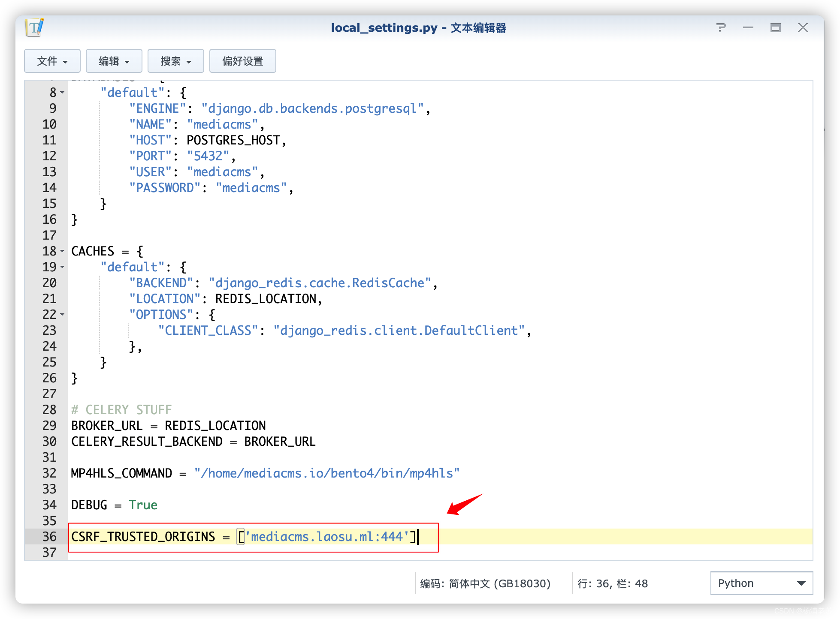Screen dimensions: 840x619
Task: Click the encoding 简体中文 (GB18030) status
Action: [x=485, y=583]
